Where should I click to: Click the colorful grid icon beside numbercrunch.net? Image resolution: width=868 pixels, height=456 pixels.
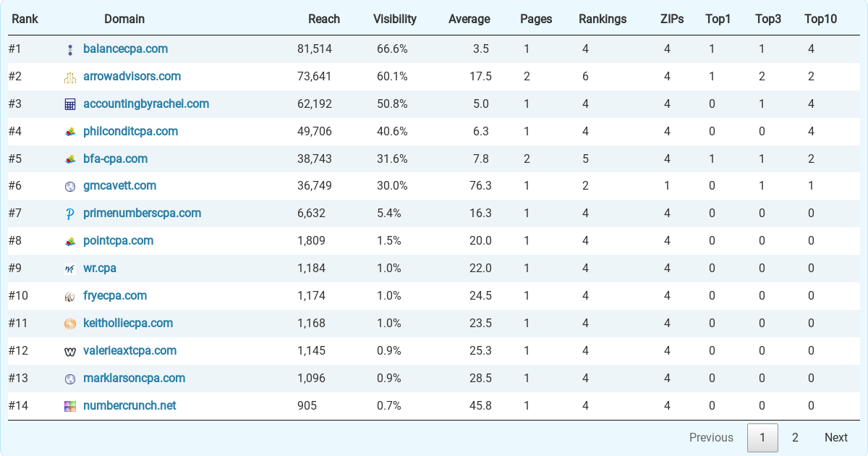tap(69, 405)
